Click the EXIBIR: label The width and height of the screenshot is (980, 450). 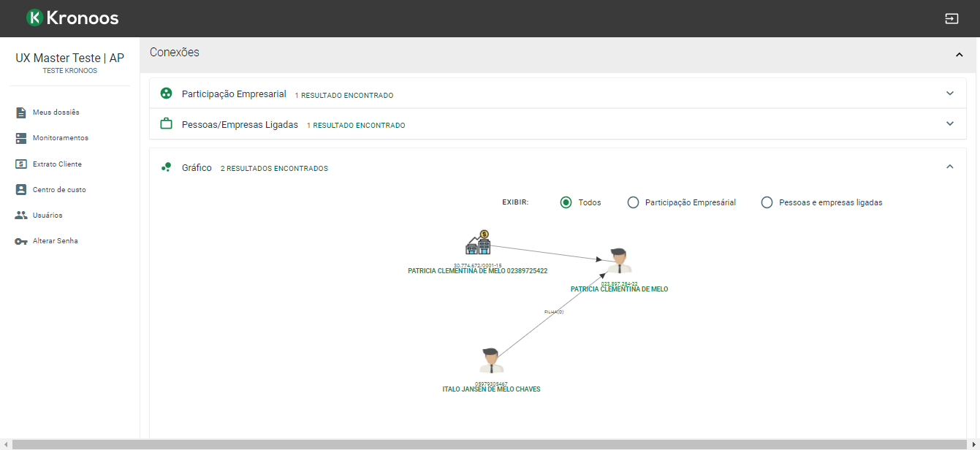pos(515,202)
